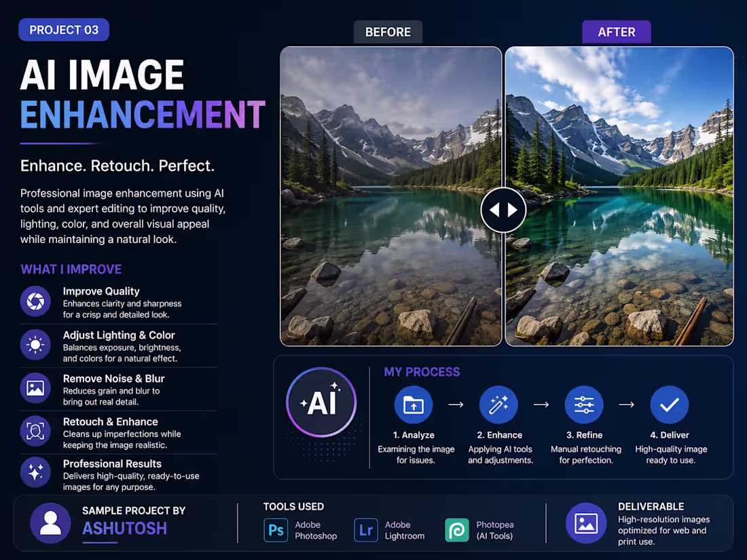
Task: Click the Adobe Lightroom Lr icon
Action: point(366,530)
